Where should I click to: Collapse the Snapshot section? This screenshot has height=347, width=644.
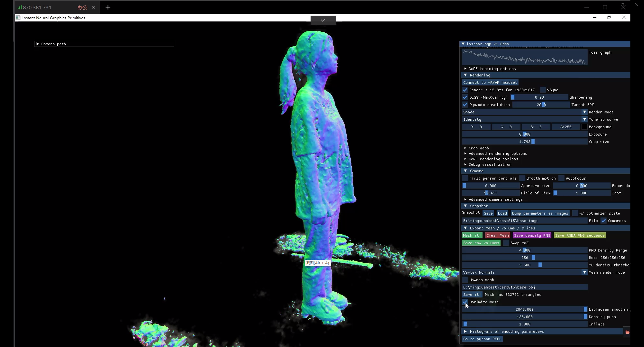tap(465, 206)
